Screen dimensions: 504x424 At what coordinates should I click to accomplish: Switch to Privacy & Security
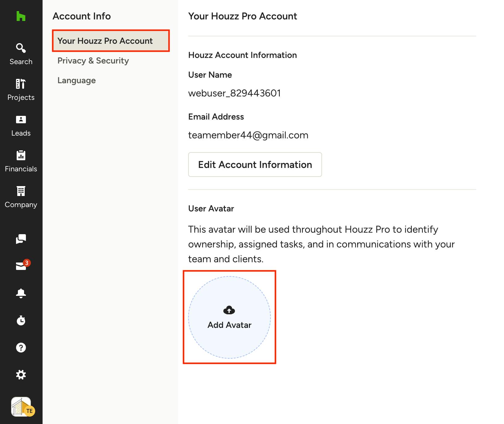(93, 61)
